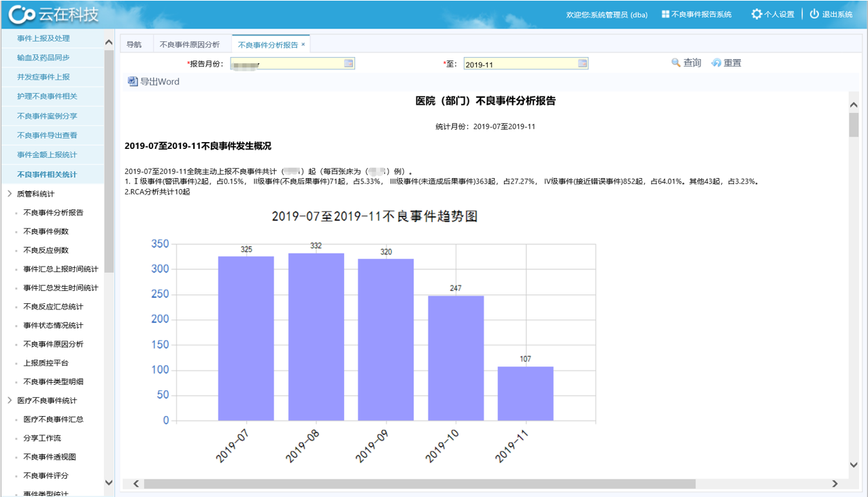
Task: Click the 2019-08 bar in trend chart
Action: (316, 337)
